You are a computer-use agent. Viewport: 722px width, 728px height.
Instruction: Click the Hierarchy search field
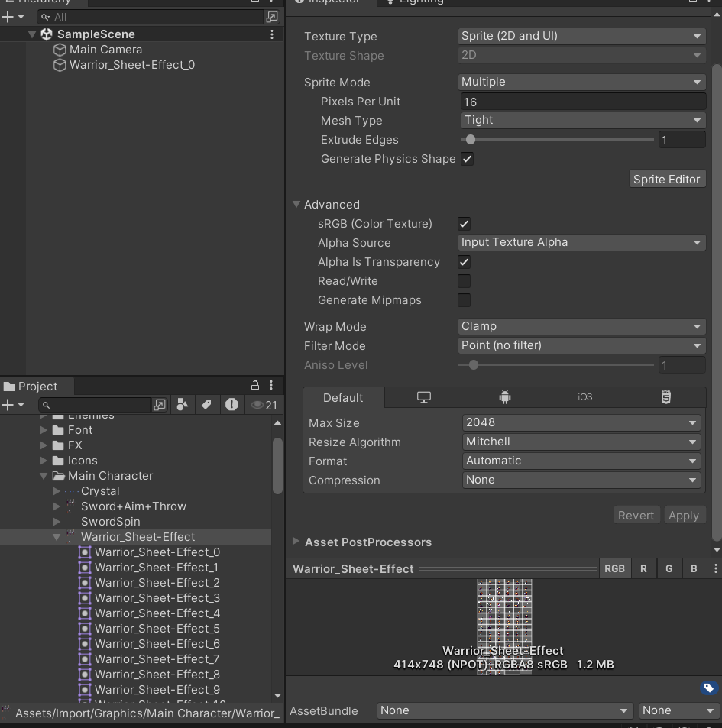coord(151,17)
